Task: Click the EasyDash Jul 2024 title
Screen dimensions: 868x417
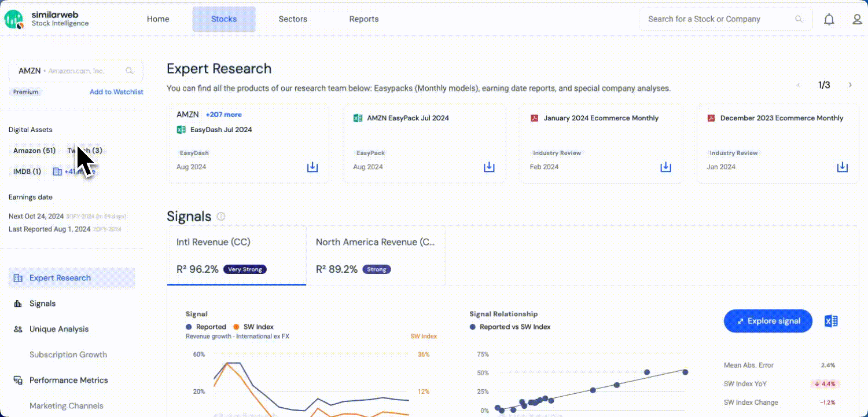Action: (221, 130)
